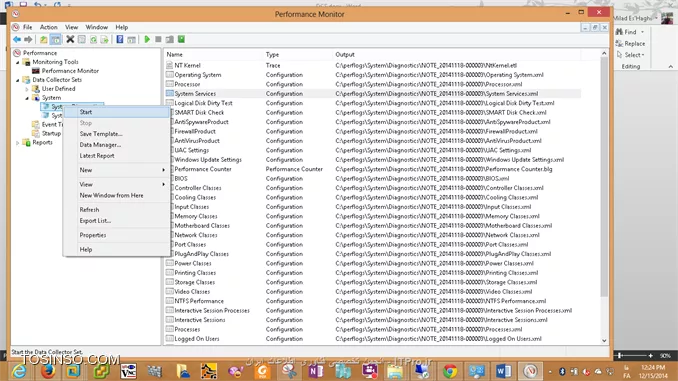Select the Performance root tree node
The height and width of the screenshot is (381, 678).
(x=40, y=53)
